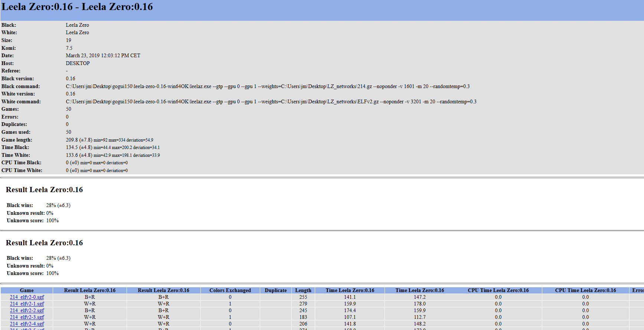Screen dimensions: 644x330
Task: Click the Time Black value '134.5 (±4.8)'
Action: 79,148
